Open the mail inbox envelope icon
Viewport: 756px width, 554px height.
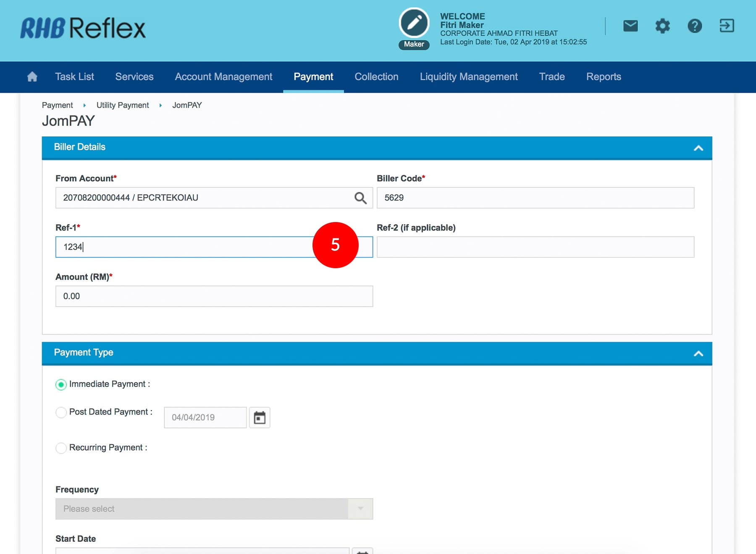point(630,26)
